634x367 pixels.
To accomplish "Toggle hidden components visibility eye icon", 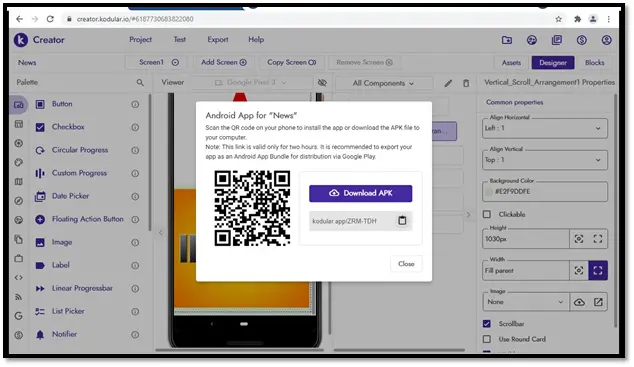I will pos(322,82).
